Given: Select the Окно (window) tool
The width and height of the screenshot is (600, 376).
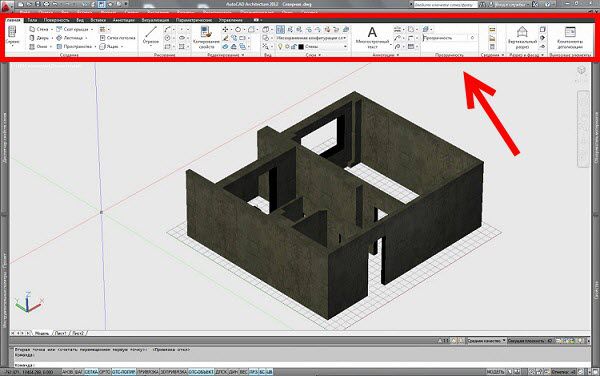Looking at the screenshot, I should (38, 47).
